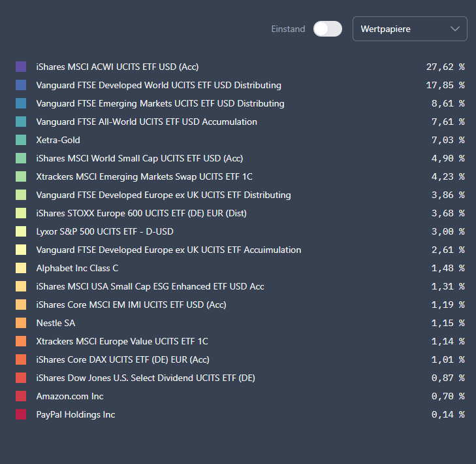Click the Nestle SA orange color swatch
Screen dimensions: 476x464
[21, 323]
